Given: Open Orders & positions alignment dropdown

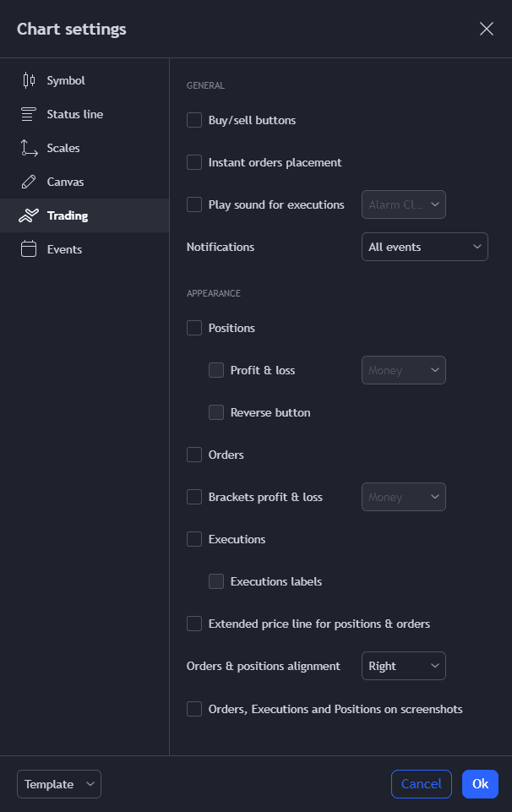Looking at the screenshot, I should pyautogui.click(x=404, y=666).
